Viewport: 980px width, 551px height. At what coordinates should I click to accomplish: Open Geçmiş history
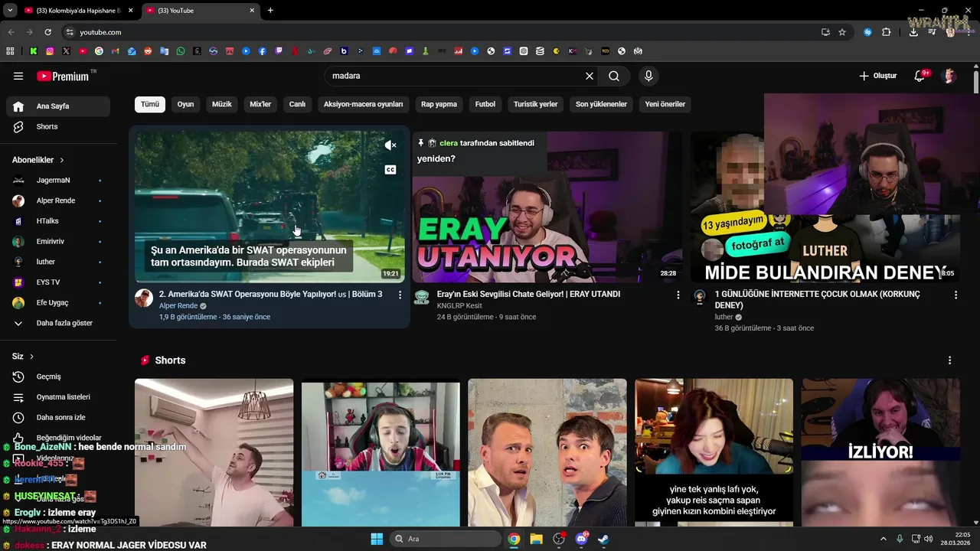click(x=58, y=377)
